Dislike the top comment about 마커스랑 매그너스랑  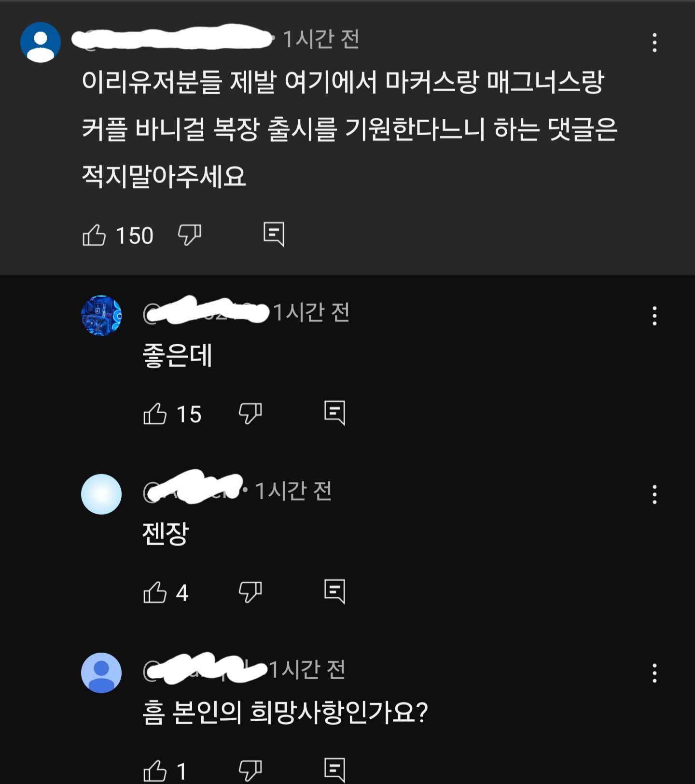click(189, 235)
